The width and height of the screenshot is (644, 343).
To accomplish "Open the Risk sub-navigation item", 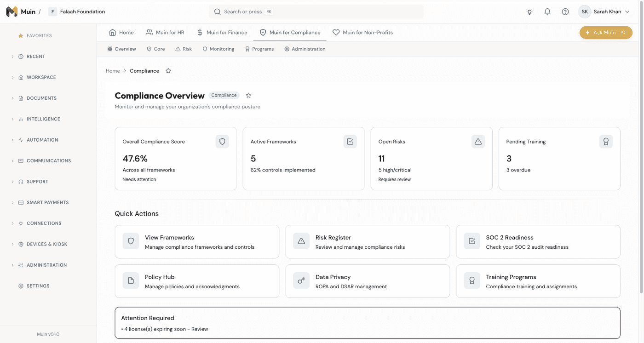I will (x=184, y=49).
